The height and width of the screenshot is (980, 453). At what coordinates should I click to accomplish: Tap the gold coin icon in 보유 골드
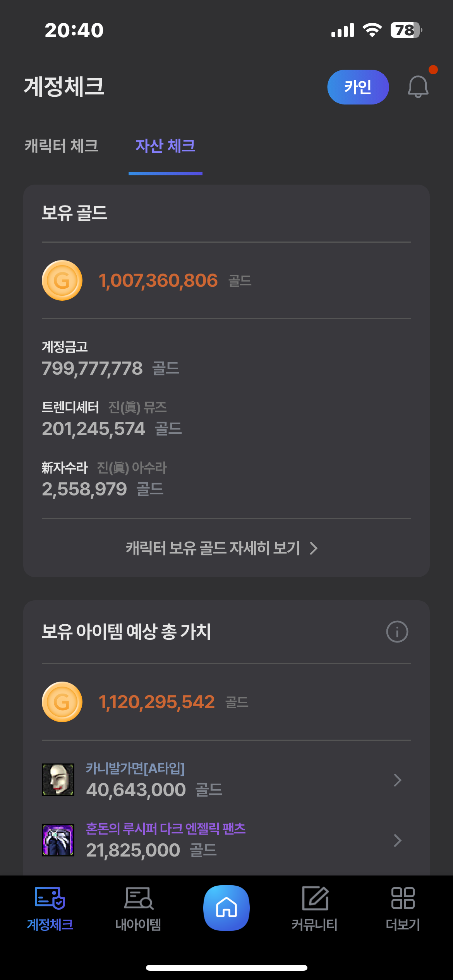pyautogui.click(x=62, y=281)
